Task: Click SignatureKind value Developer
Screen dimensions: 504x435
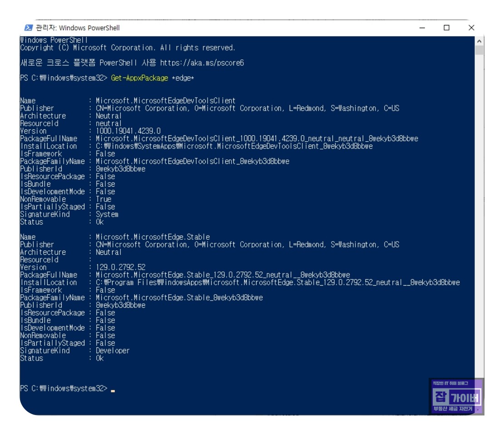Action: 113,351
